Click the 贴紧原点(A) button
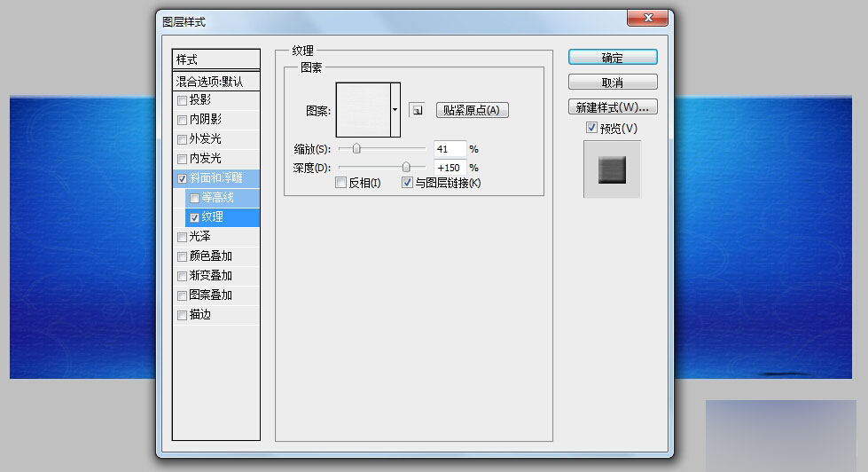 click(473, 110)
